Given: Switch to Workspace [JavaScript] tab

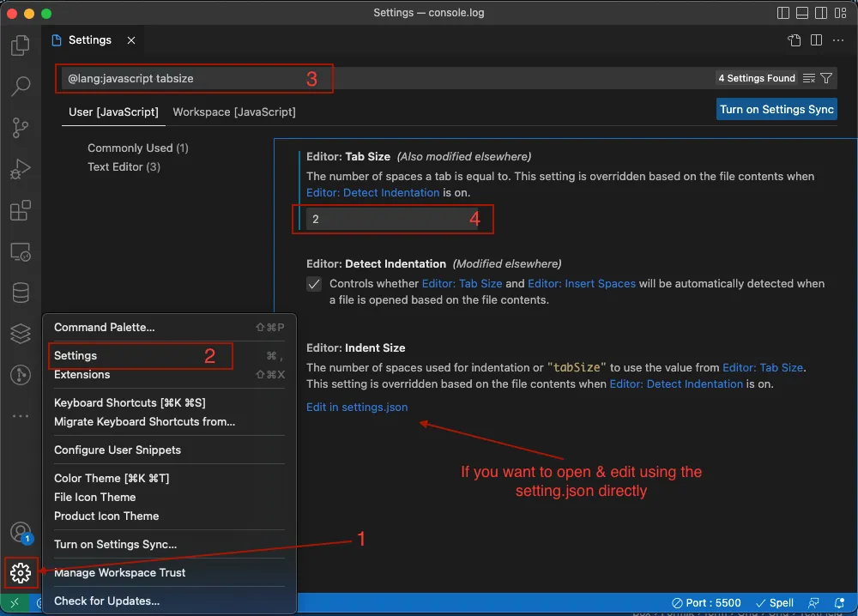Looking at the screenshot, I should tap(234, 112).
